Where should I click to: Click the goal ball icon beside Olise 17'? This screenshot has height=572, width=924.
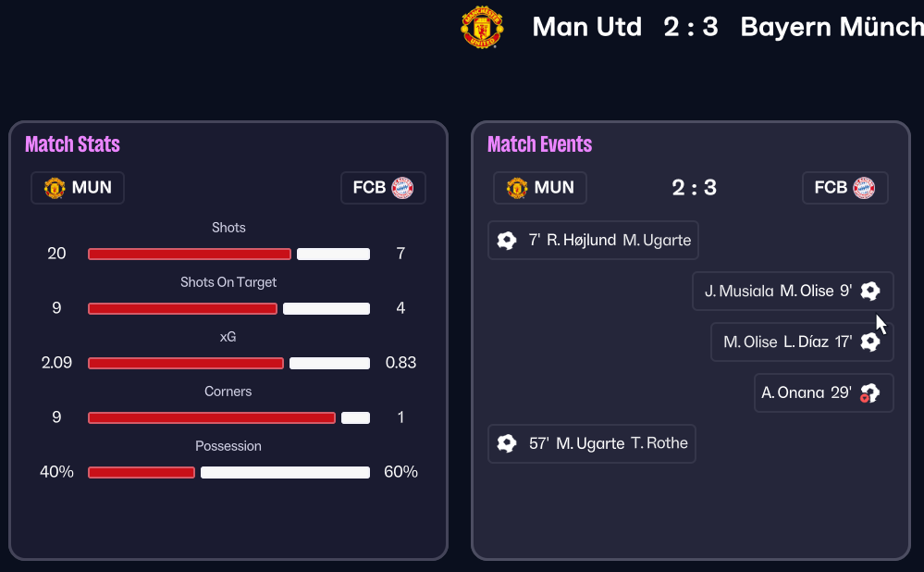[869, 342]
